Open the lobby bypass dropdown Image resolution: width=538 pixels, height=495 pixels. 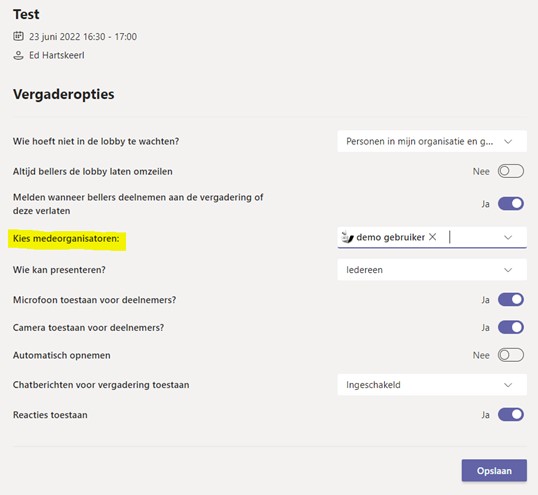[432, 141]
